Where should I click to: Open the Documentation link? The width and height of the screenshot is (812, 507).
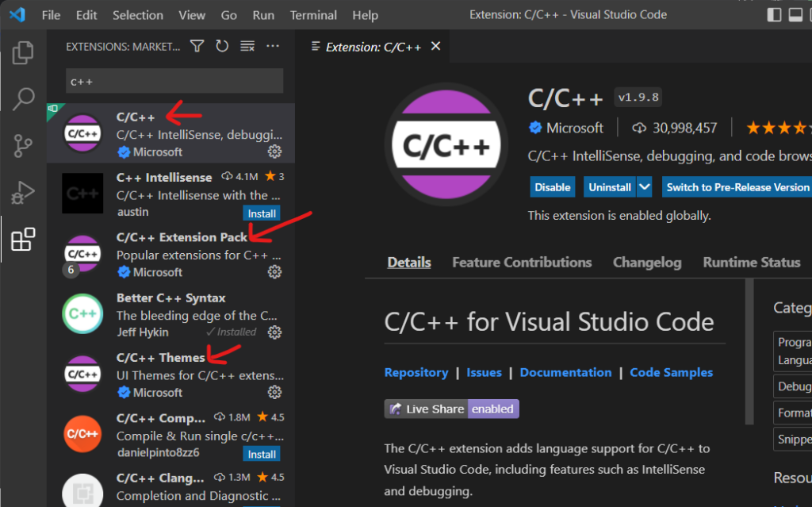click(x=565, y=372)
